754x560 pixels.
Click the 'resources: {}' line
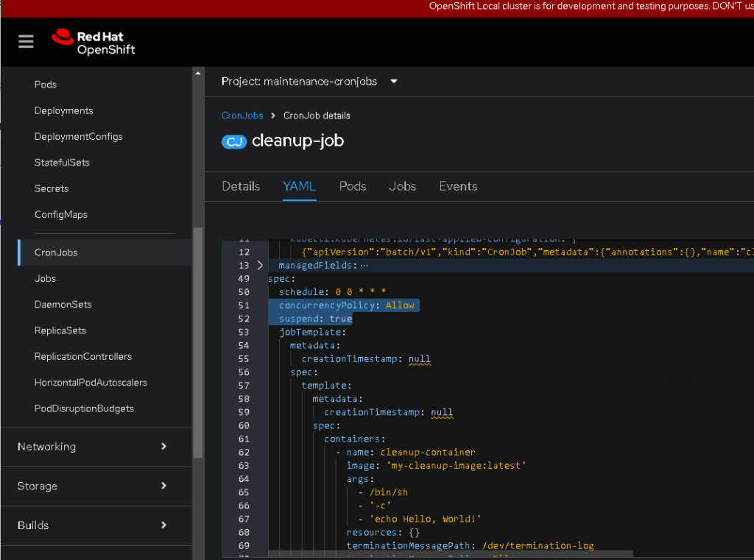[383, 533]
